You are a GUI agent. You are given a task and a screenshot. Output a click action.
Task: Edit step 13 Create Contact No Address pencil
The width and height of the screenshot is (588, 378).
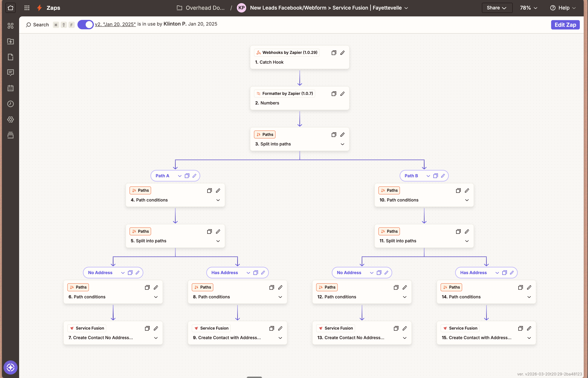click(405, 328)
